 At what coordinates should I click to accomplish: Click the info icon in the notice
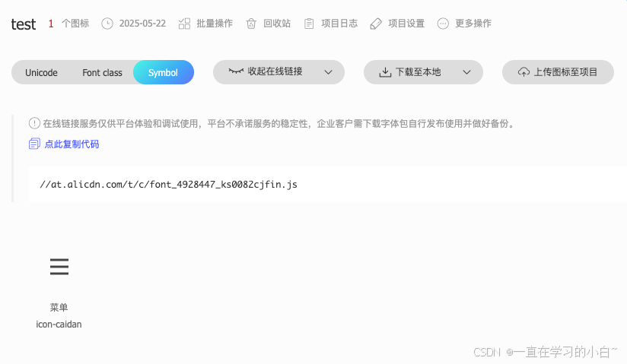(x=34, y=123)
